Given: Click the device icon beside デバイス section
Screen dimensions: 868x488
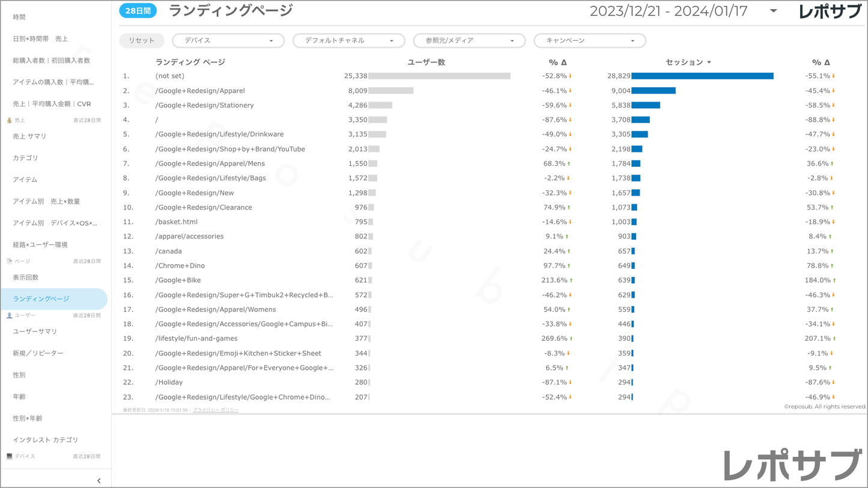Looking at the screenshot, I should 9,456.
